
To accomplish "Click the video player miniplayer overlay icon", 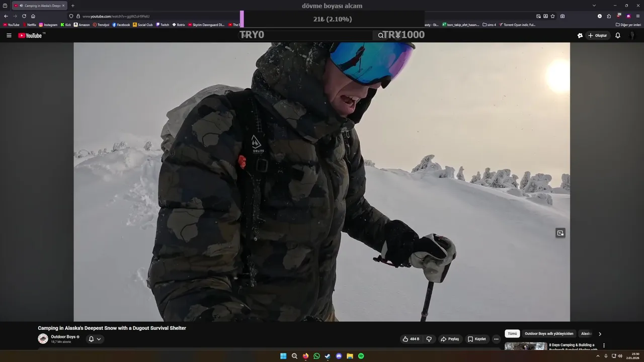I will coord(560,233).
